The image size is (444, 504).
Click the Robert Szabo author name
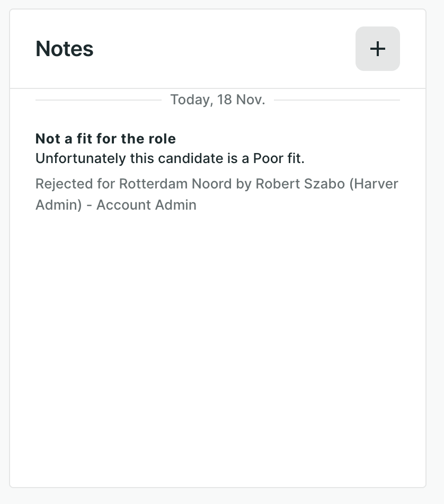coord(299,184)
